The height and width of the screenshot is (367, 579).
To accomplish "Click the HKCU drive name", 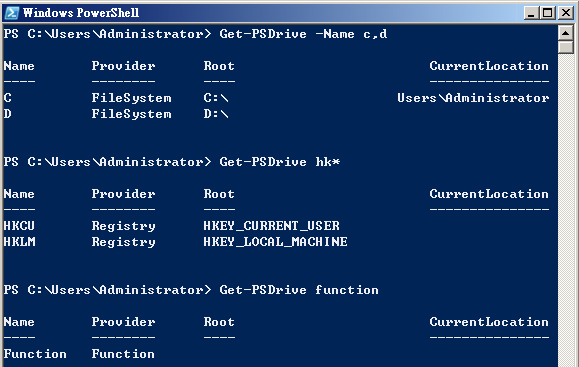I will coord(19,226).
